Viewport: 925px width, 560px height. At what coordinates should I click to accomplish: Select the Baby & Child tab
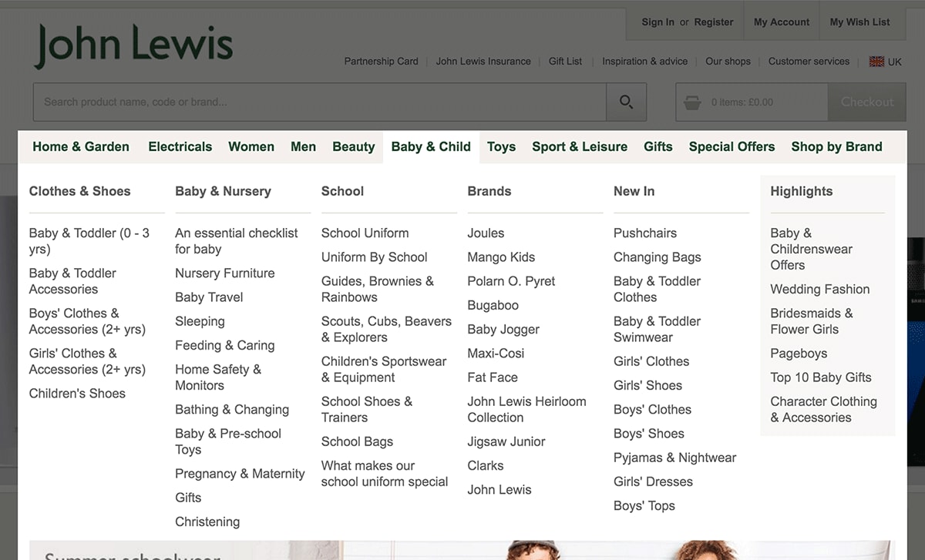[x=431, y=146]
